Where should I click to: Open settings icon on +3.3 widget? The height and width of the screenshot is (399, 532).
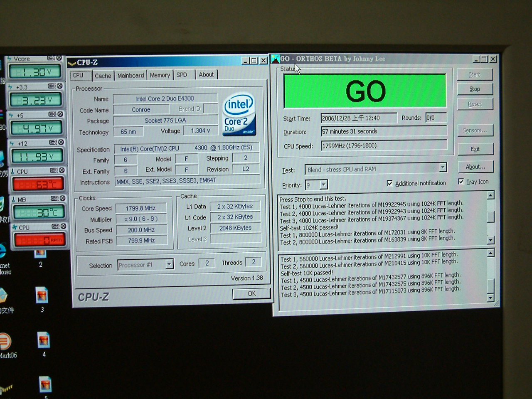(52, 86)
